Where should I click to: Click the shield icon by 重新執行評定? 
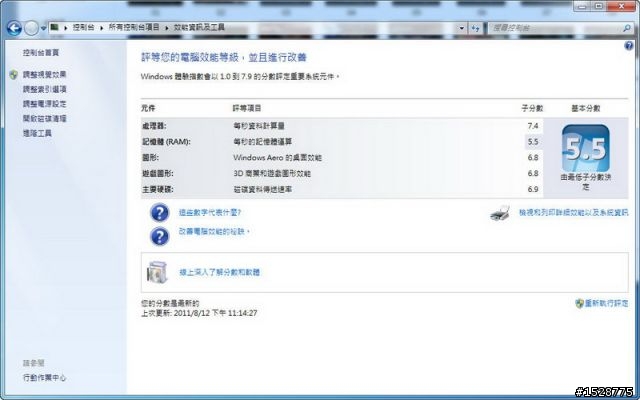point(579,303)
